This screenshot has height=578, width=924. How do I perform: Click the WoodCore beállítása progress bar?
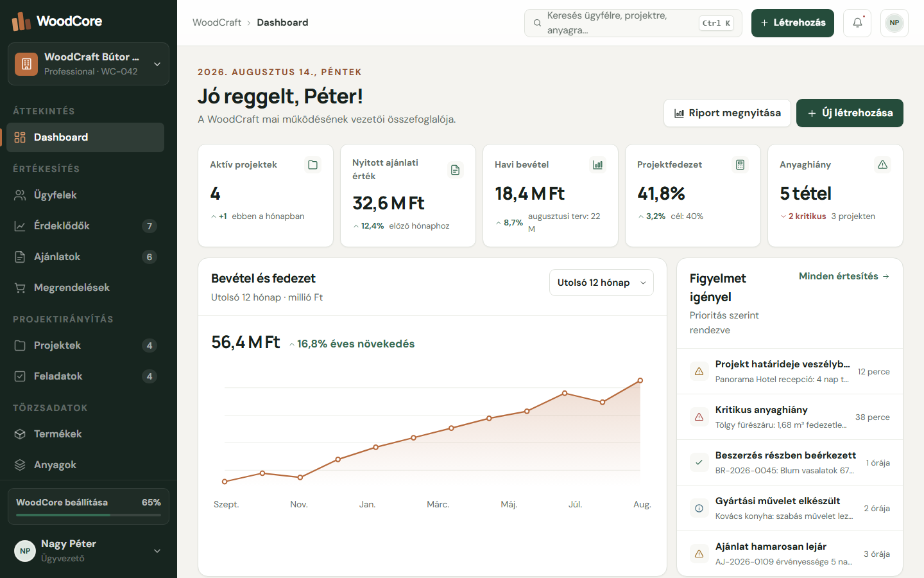(x=89, y=515)
